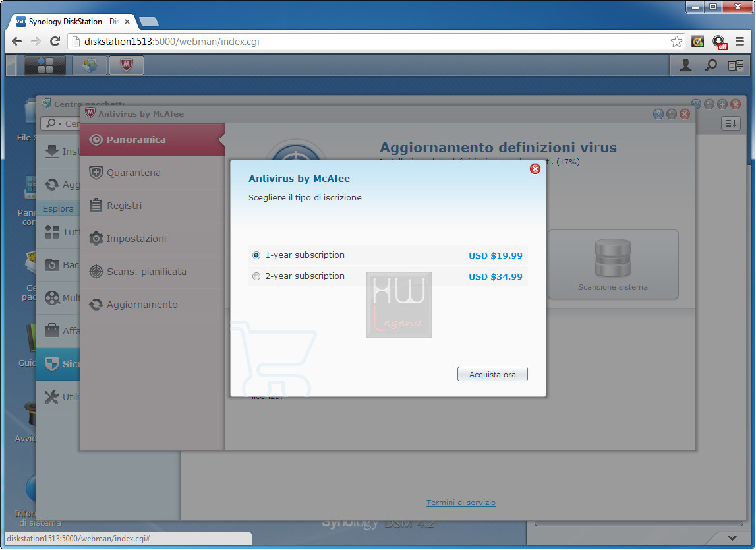Click the Quarantena shield icon

coord(96,173)
